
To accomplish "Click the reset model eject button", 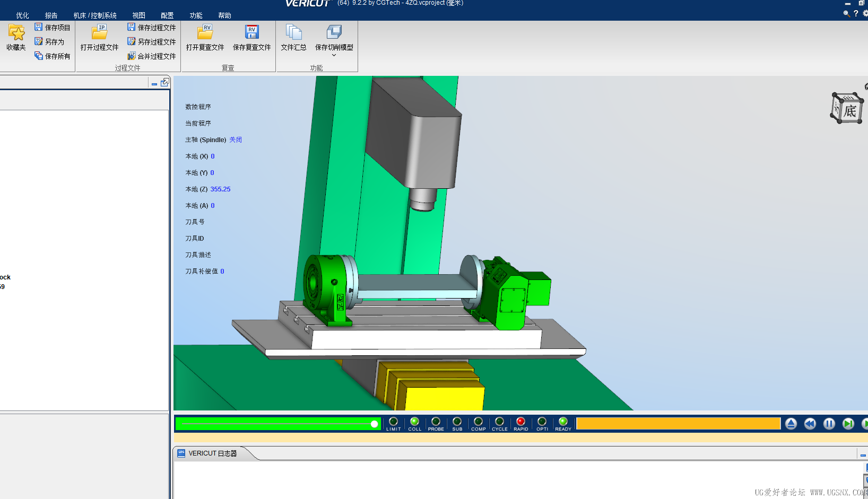I will click(791, 424).
